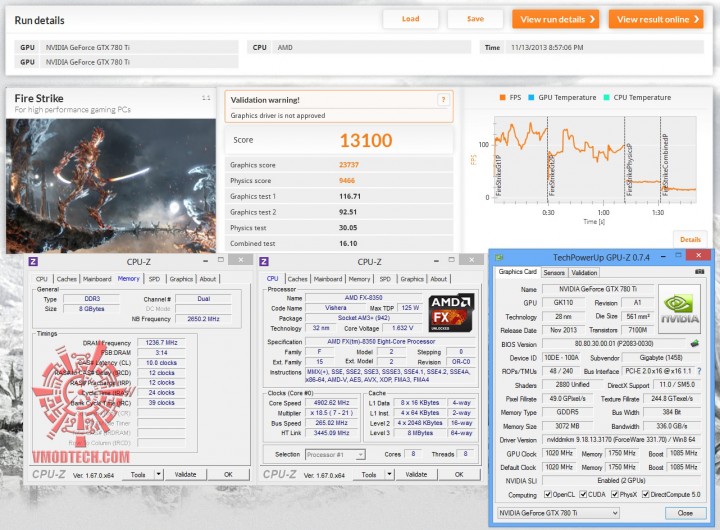Image resolution: width=720 pixels, height=530 pixels.
Task: Click the Load button in Run details
Action: [411, 19]
